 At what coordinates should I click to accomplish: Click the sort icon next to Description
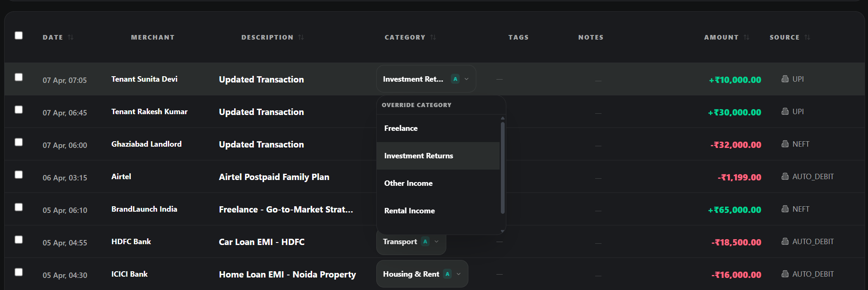pyautogui.click(x=301, y=37)
